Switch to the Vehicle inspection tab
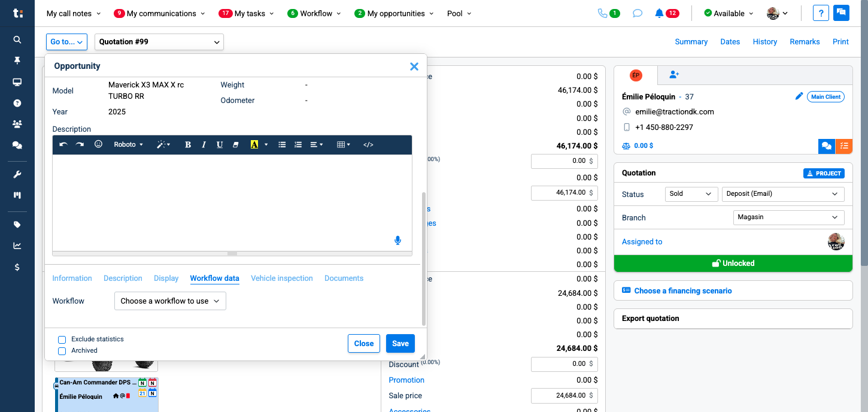Screen dimensions: 868x412 click(x=281, y=278)
